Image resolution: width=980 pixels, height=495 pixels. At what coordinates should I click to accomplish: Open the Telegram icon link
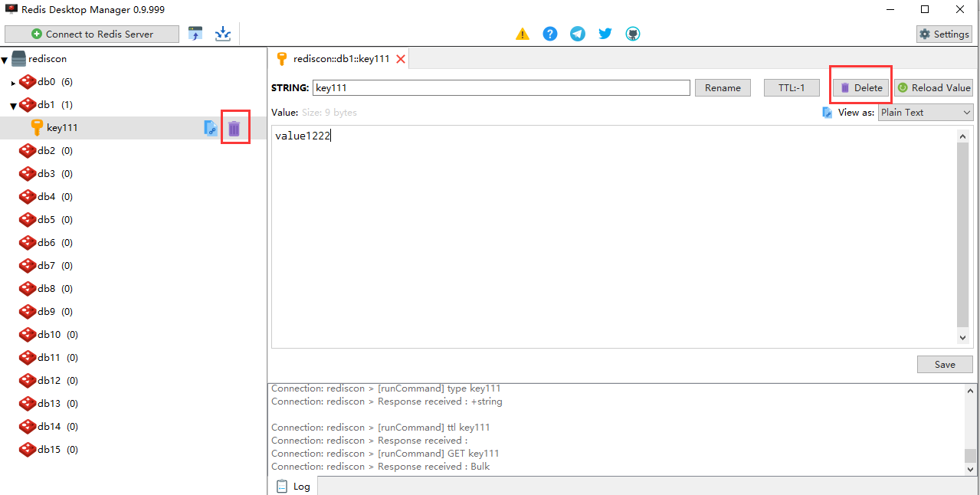coord(578,34)
